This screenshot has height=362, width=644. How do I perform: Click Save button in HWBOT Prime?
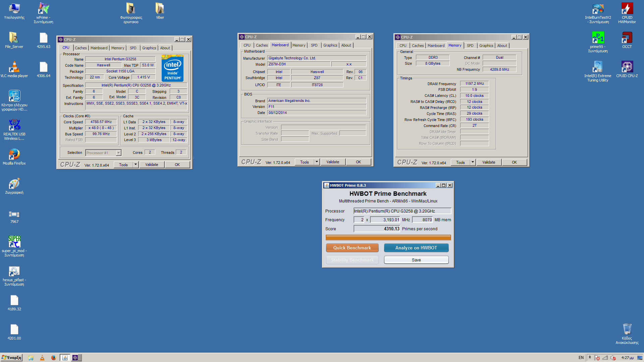(416, 260)
